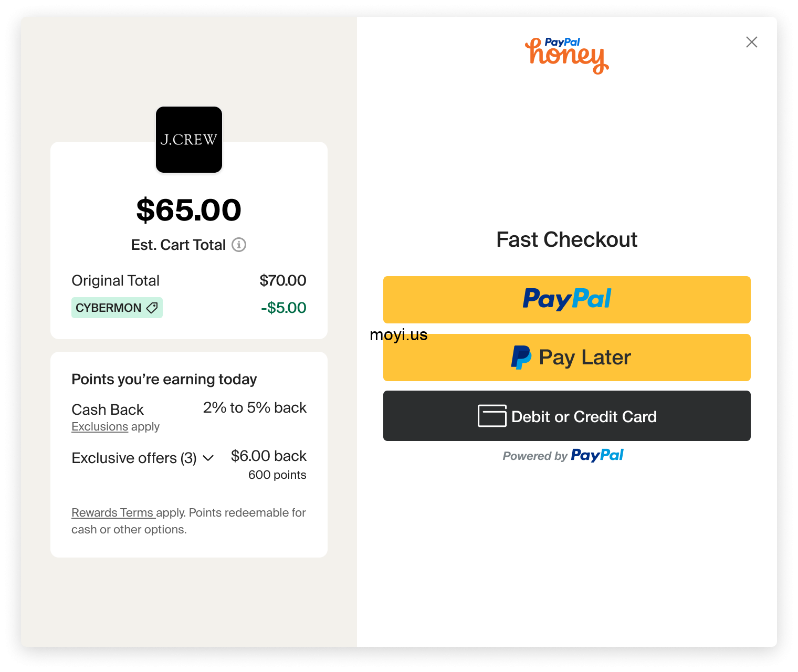
Task: Click the PayPal Honey logo
Action: pyautogui.click(x=567, y=55)
